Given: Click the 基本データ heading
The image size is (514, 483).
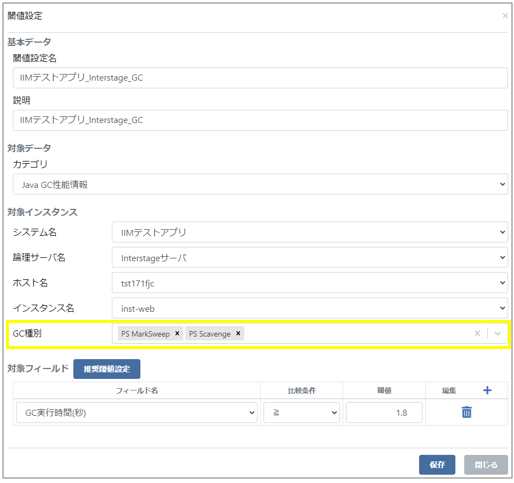Looking at the screenshot, I should click(x=29, y=42).
